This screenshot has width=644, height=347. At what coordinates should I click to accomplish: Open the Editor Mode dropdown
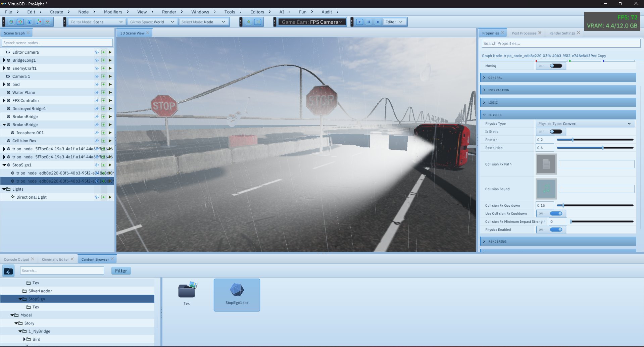point(97,22)
